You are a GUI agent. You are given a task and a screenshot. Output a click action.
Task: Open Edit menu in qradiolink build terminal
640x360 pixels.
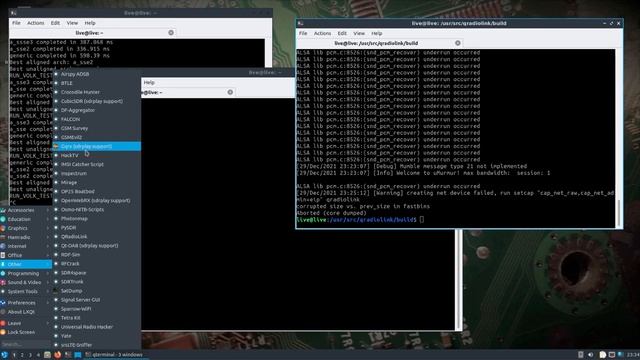tap(342, 33)
